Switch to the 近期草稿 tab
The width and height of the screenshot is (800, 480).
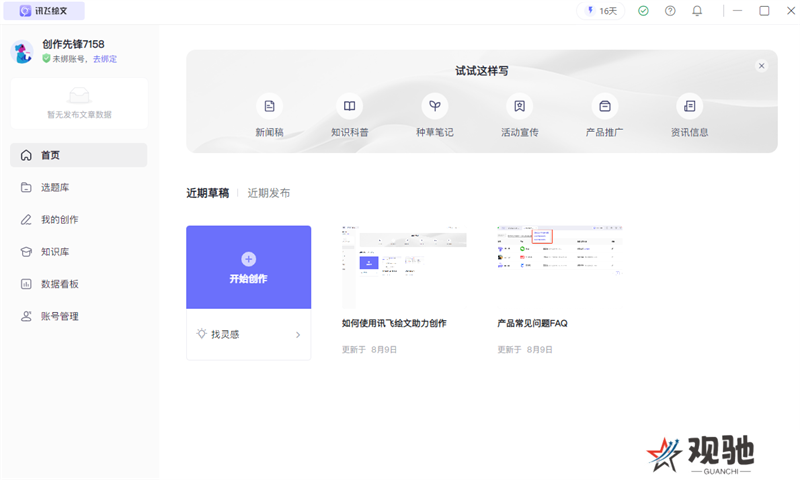click(x=208, y=193)
